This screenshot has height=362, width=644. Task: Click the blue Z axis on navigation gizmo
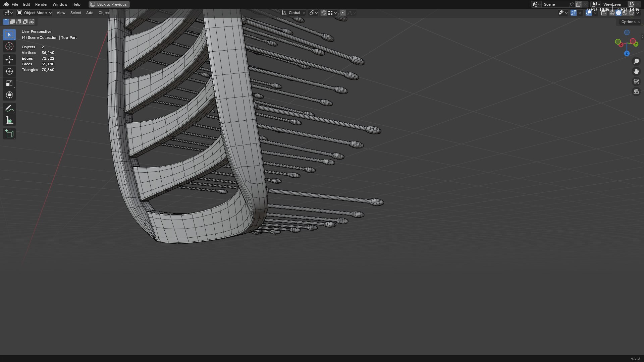tap(627, 53)
